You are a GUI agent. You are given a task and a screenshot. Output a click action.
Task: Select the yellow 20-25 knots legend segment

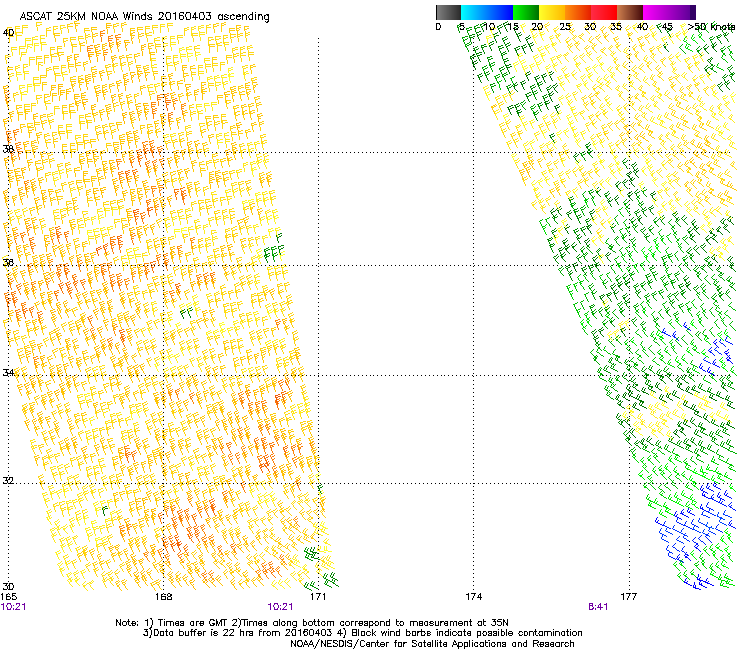[552, 12]
